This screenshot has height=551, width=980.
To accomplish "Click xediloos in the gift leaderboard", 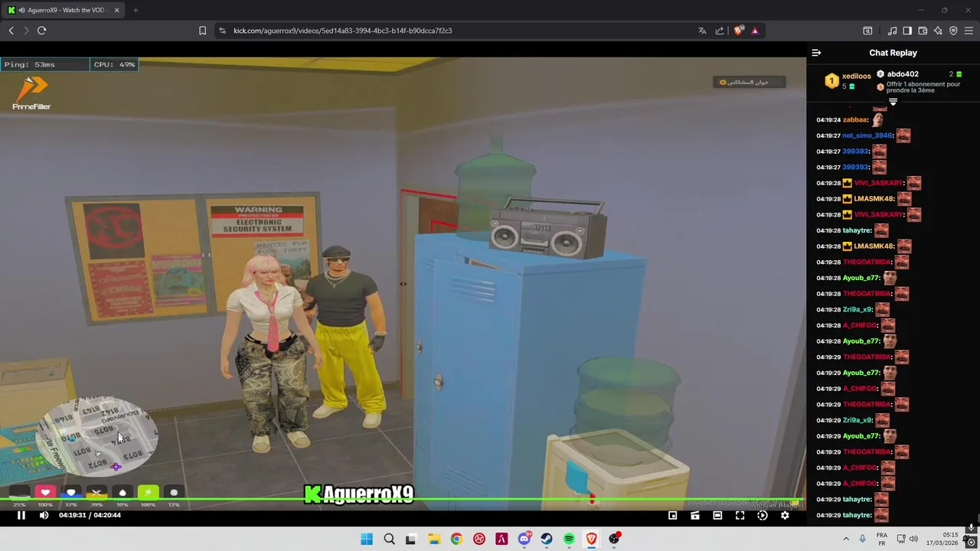I will point(857,76).
